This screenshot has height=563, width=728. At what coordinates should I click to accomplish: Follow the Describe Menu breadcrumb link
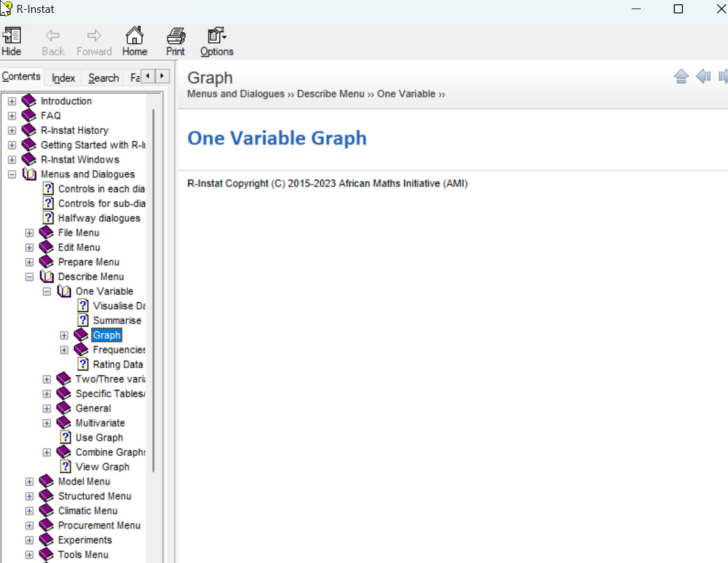330,94
